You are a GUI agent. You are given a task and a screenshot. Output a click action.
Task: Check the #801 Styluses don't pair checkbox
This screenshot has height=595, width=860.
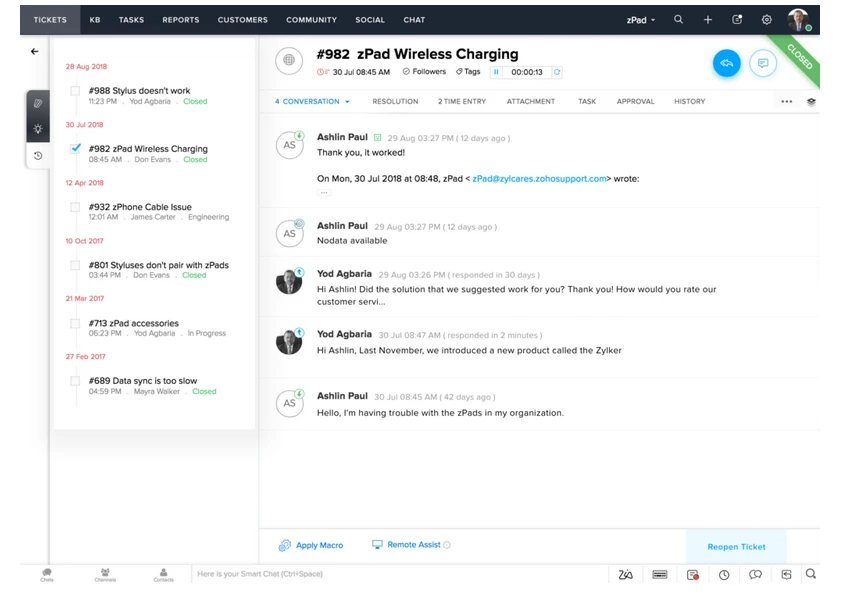(75, 265)
